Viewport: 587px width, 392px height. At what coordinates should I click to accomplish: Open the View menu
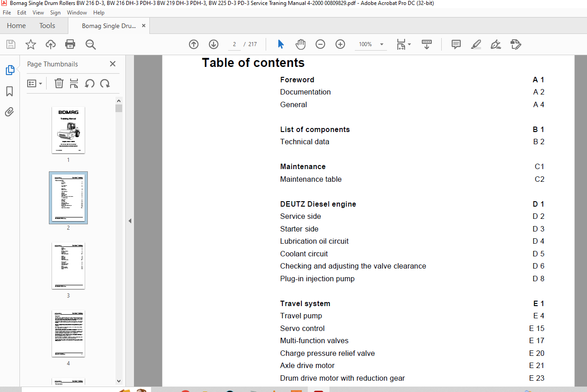tap(38, 13)
